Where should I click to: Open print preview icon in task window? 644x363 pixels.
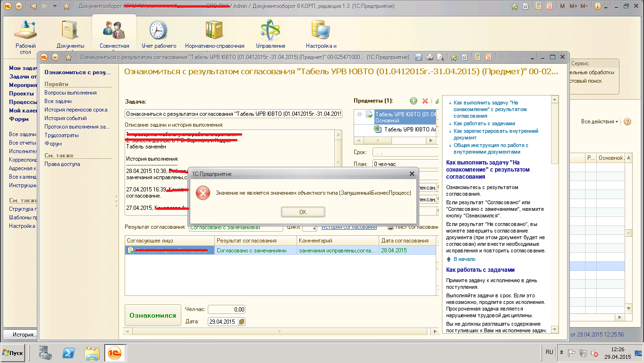tap(441, 57)
